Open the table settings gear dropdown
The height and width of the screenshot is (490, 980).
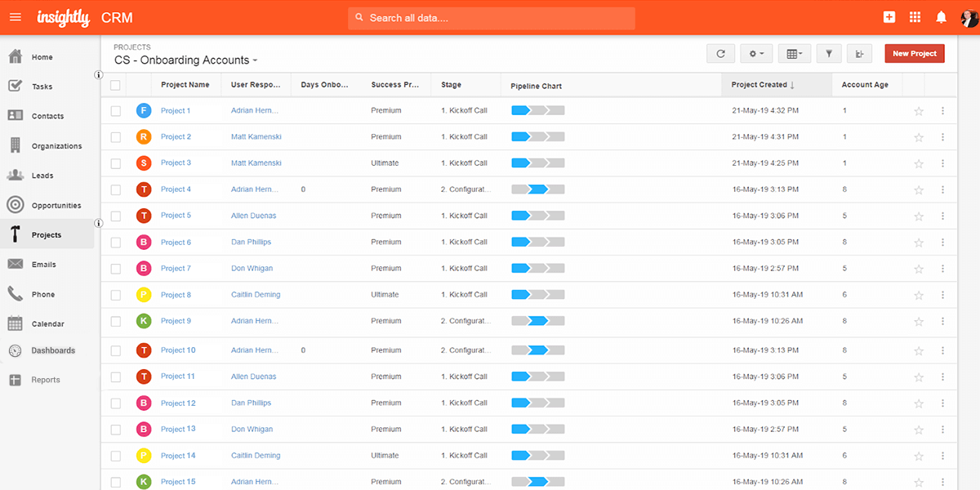click(x=755, y=52)
